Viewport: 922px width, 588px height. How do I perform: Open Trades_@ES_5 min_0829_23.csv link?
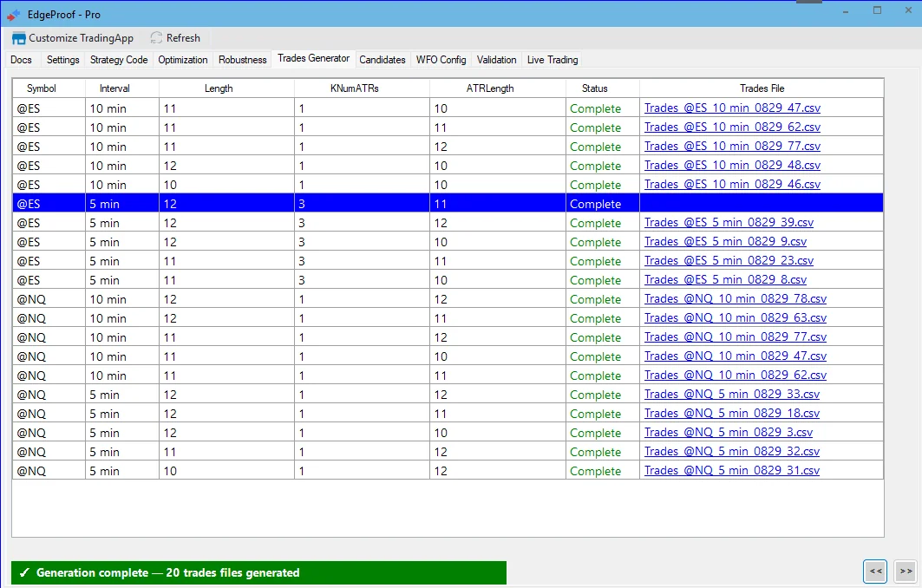tap(729, 261)
